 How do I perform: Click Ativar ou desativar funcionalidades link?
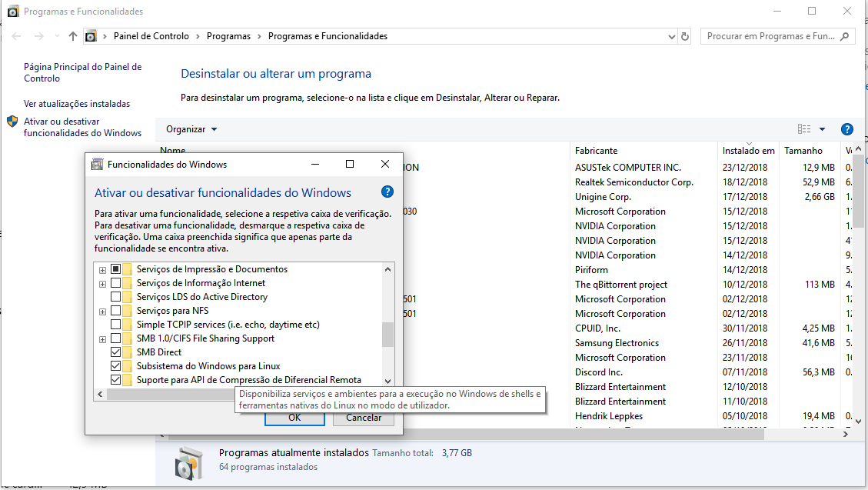click(x=82, y=128)
